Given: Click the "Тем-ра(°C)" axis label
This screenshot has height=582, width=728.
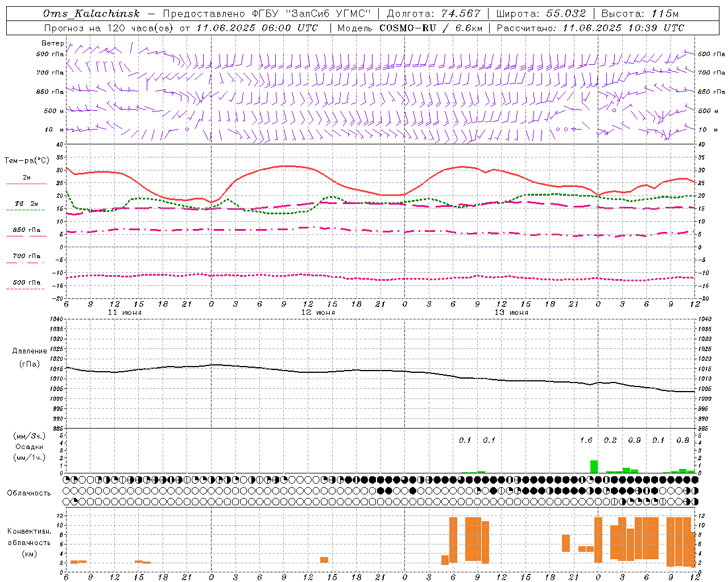Looking at the screenshot, I should 27,160.
